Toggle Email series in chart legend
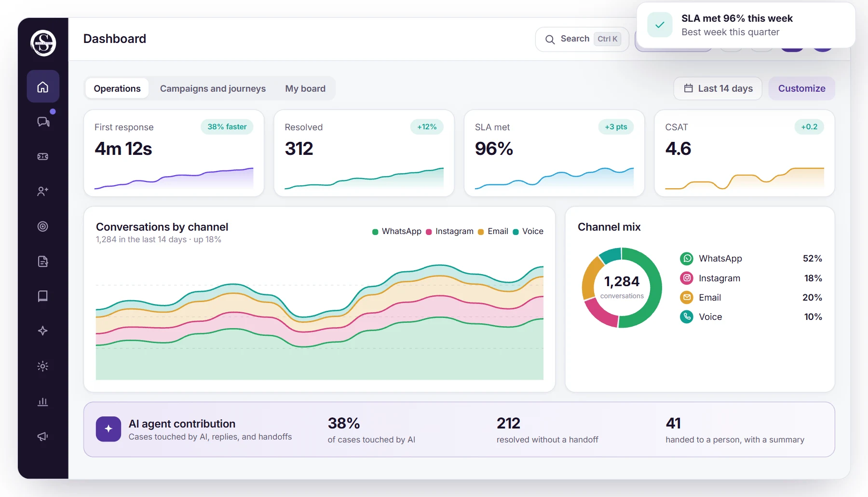 [493, 232]
